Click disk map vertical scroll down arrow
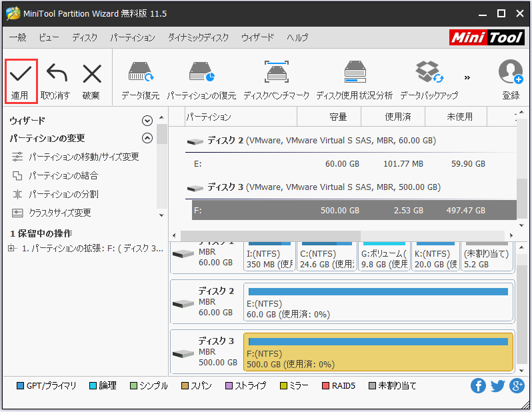The image size is (532, 412). pos(521,371)
